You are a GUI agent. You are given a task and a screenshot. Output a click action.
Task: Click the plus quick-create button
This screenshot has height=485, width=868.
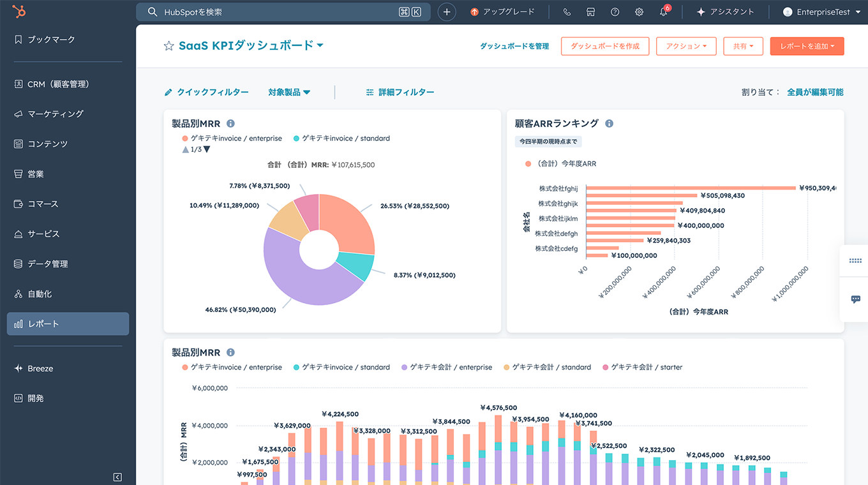click(447, 12)
